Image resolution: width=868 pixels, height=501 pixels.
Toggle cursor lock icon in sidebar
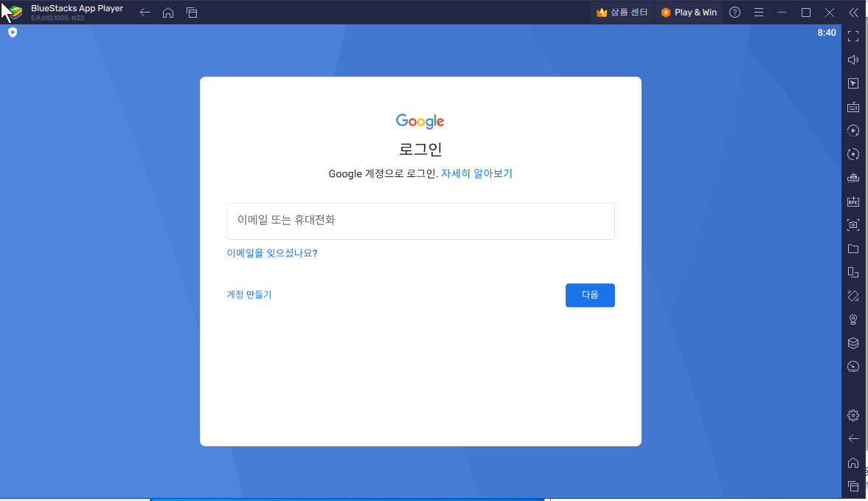click(853, 83)
